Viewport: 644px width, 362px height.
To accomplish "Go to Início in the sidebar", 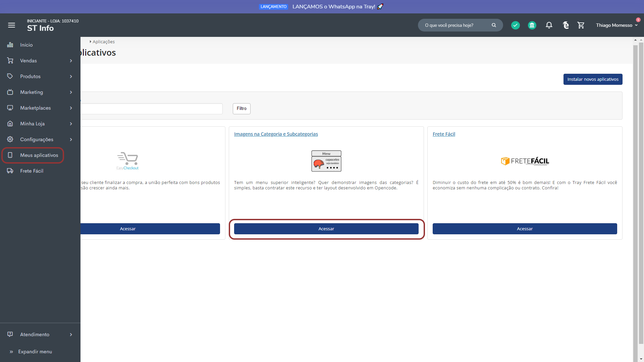I will (26, 45).
